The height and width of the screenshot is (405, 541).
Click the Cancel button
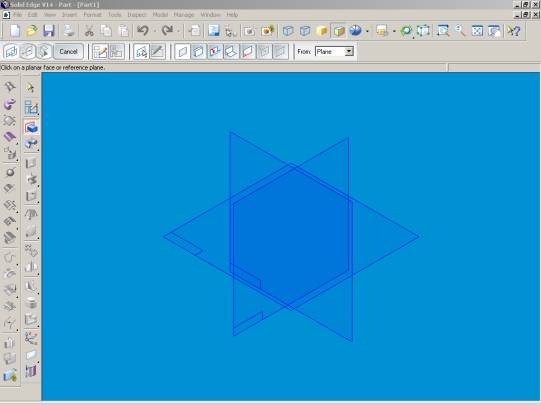(68, 52)
